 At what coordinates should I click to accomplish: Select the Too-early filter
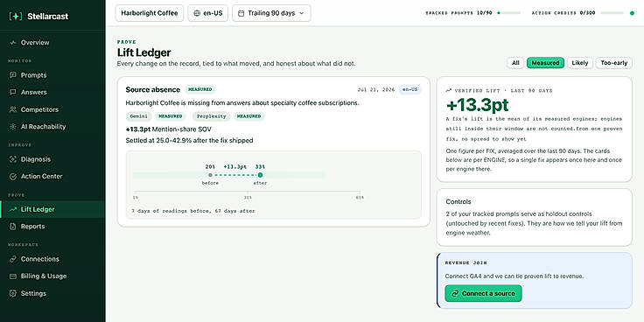coord(614,63)
